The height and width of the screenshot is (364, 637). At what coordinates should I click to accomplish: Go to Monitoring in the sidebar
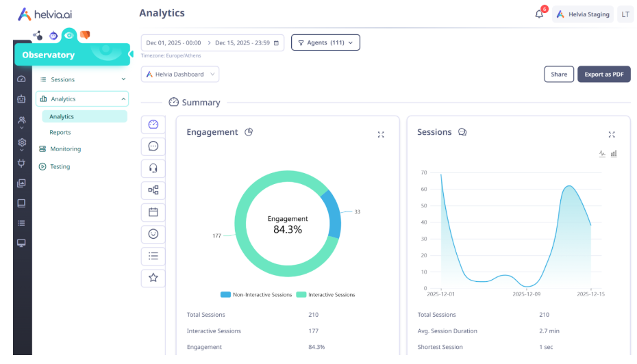(x=65, y=148)
